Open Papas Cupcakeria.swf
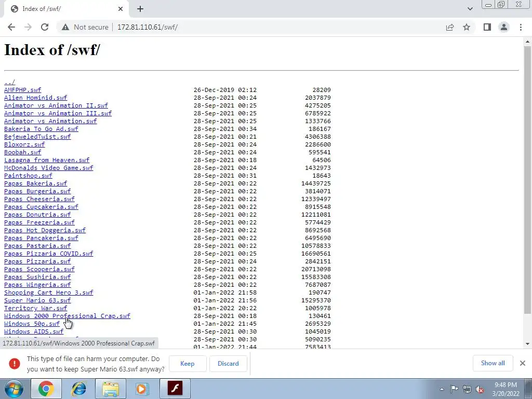 [x=41, y=207]
